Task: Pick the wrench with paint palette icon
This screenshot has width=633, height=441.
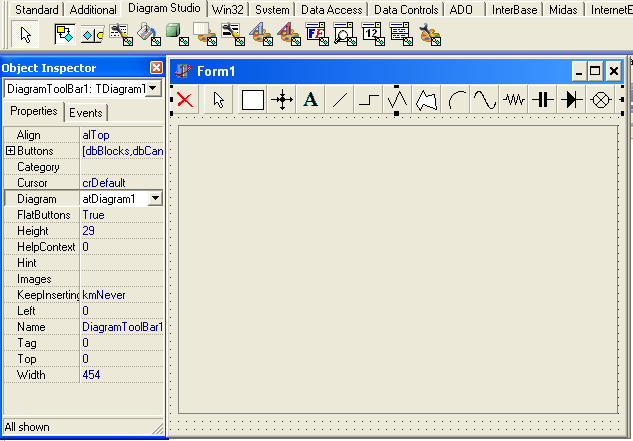Action: pyautogui.click(x=430, y=34)
